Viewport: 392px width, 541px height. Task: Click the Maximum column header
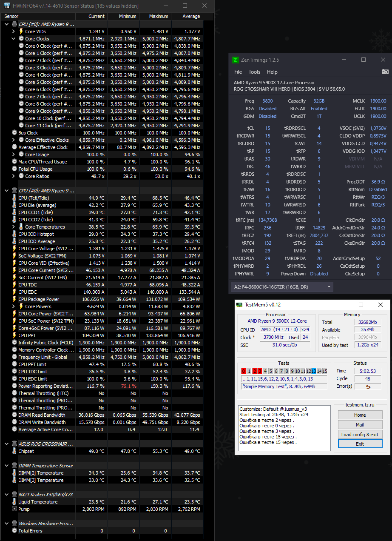coord(155,16)
